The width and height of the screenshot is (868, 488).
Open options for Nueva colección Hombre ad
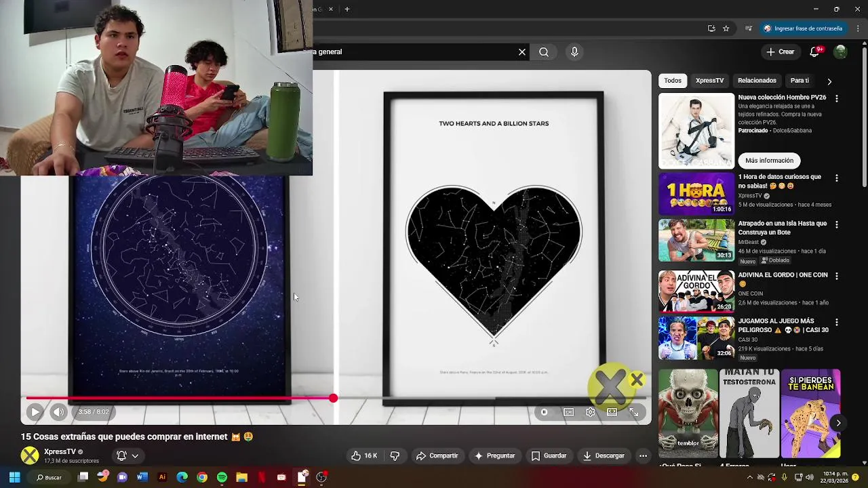point(837,98)
